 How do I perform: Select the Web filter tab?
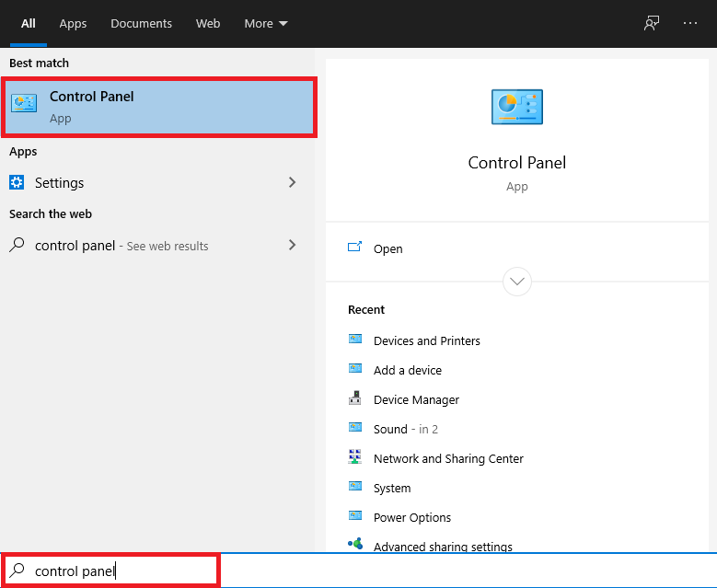(208, 24)
